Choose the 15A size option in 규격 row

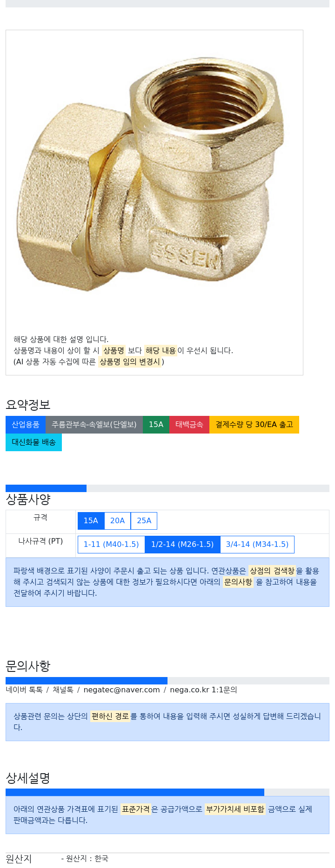(91, 521)
